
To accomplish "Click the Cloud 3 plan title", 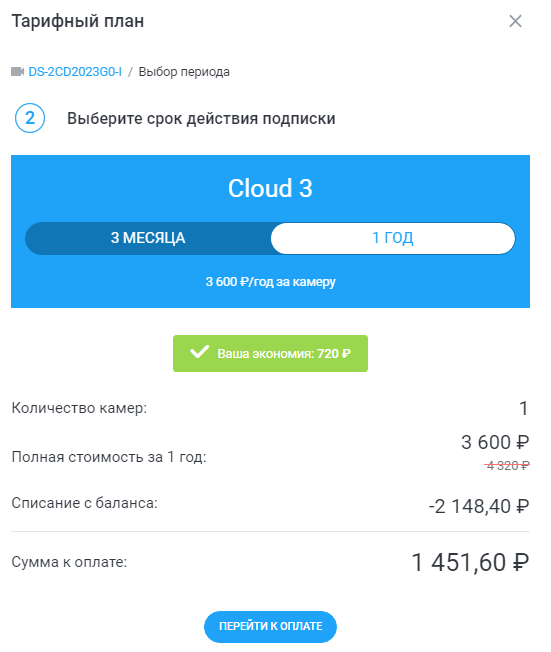I will pos(270,188).
